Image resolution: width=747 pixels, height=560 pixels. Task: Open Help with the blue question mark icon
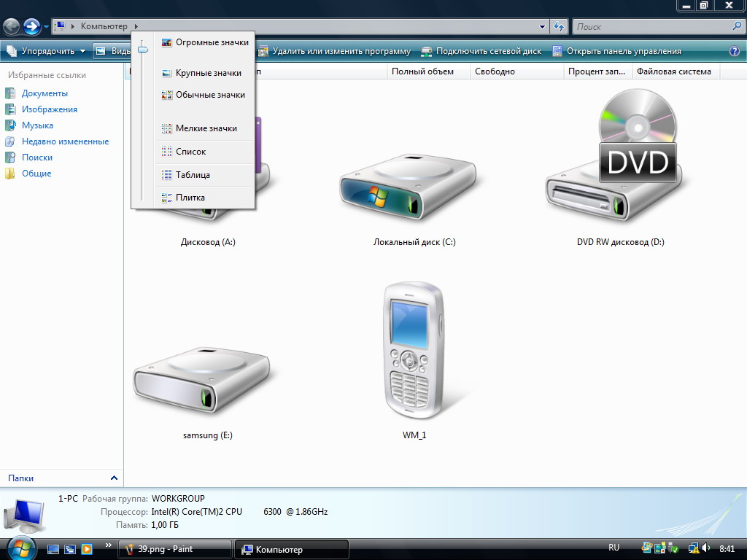[x=735, y=51]
